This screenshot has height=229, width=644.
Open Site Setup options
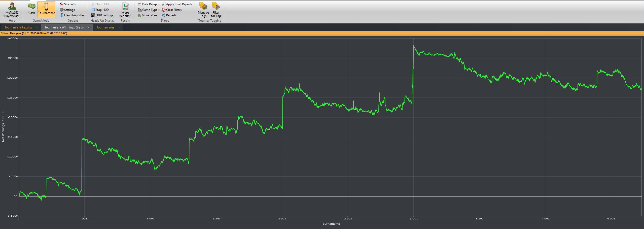point(68,4)
